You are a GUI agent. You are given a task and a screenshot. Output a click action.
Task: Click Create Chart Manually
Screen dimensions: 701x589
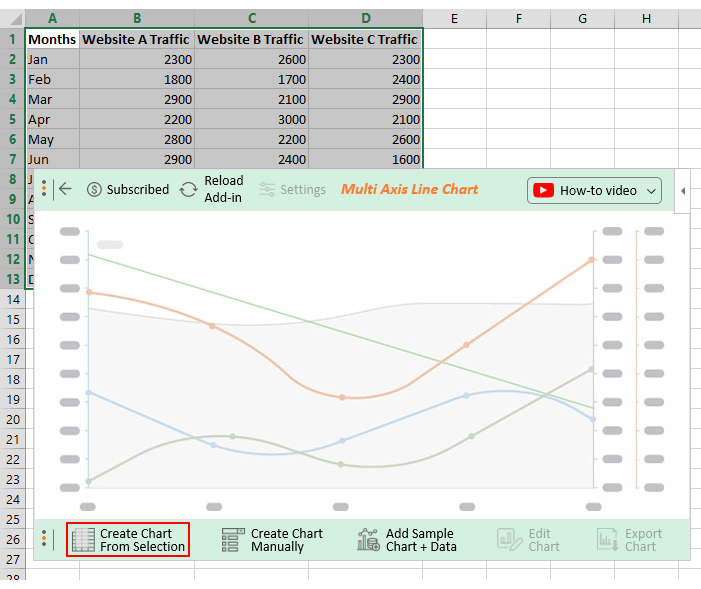click(272, 540)
